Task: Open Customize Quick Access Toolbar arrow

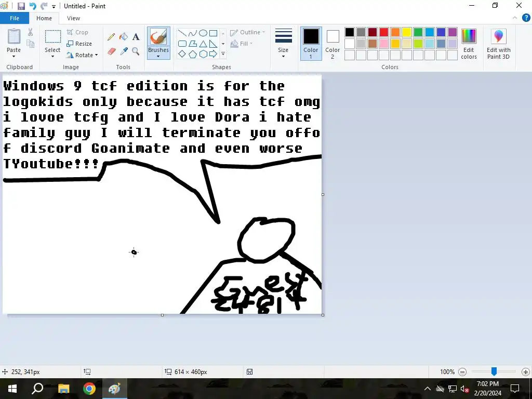Action: pyautogui.click(x=54, y=6)
